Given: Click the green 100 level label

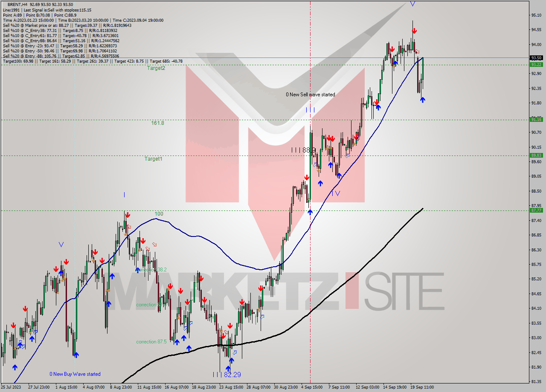Looking at the screenshot, I should click(159, 214).
